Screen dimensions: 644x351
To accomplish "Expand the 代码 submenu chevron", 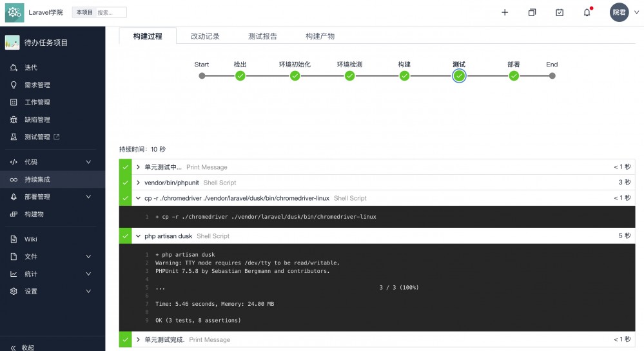I will [88, 162].
